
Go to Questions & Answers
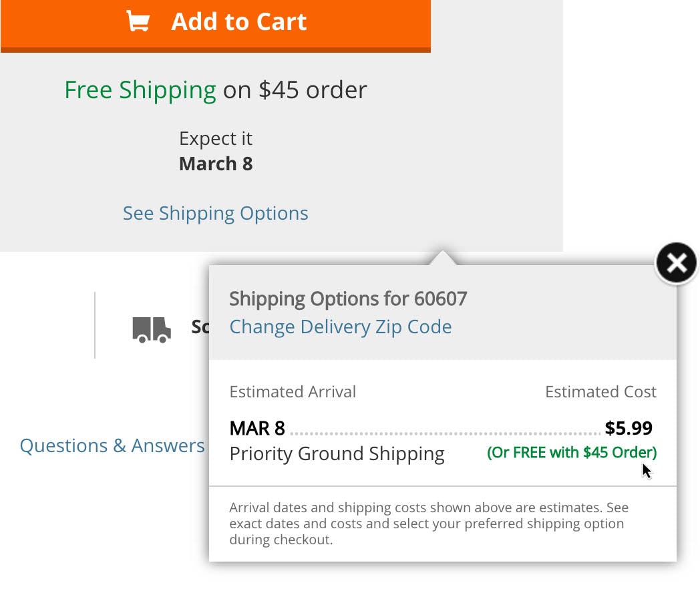click(112, 446)
